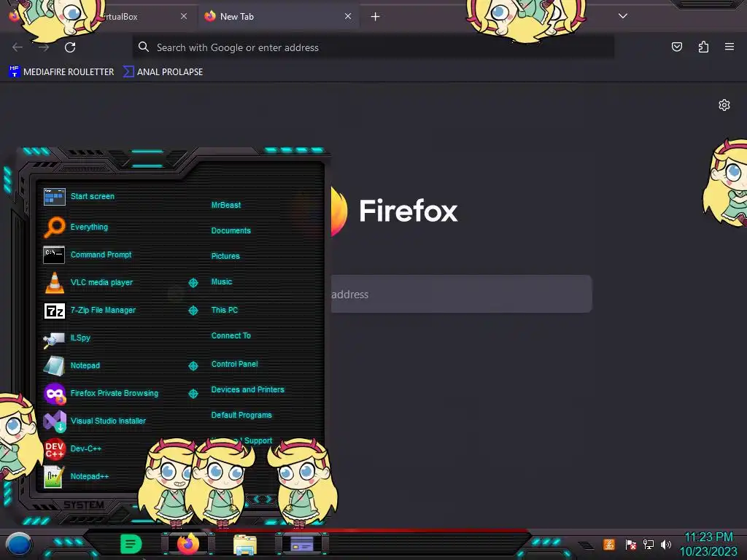Reload the current Firefox page
The height and width of the screenshot is (560, 747).
(70, 47)
